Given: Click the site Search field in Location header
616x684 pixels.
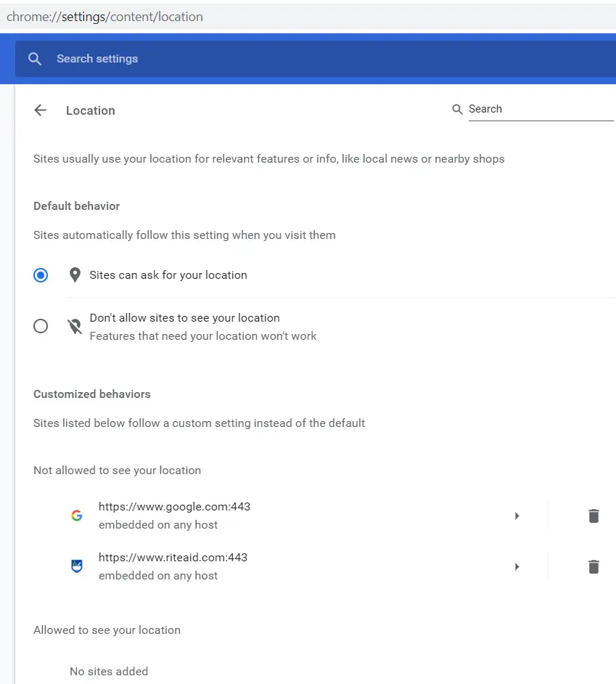Looking at the screenshot, I should coord(540,109).
